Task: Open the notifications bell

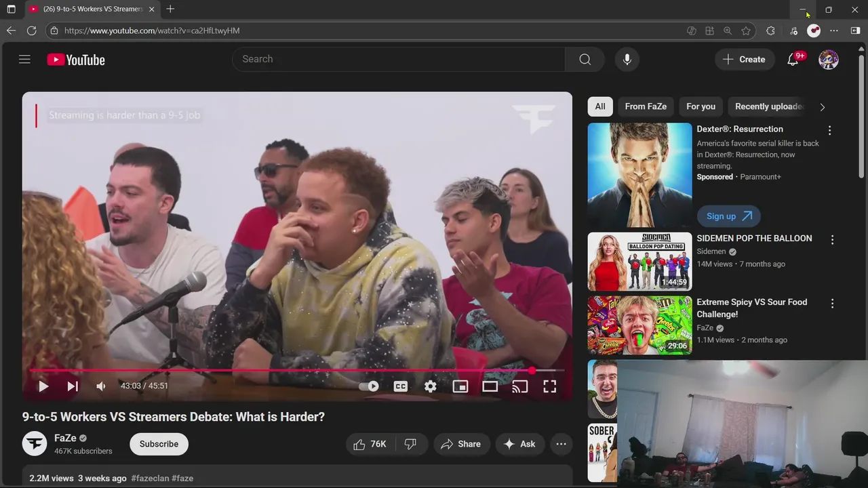Action: (x=793, y=60)
